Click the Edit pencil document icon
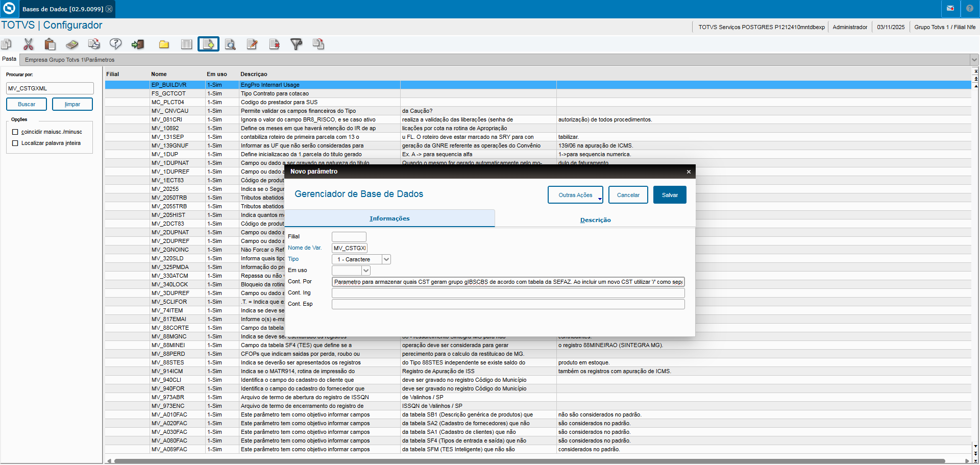This screenshot has height=465, width=980. (x=252, y=44)
